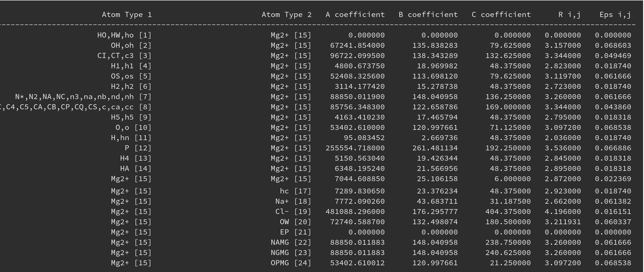The height and width of the screenshot is (272, 644).
Task: Click the OPMG [24] atom type entry
Action: point(291,263)
